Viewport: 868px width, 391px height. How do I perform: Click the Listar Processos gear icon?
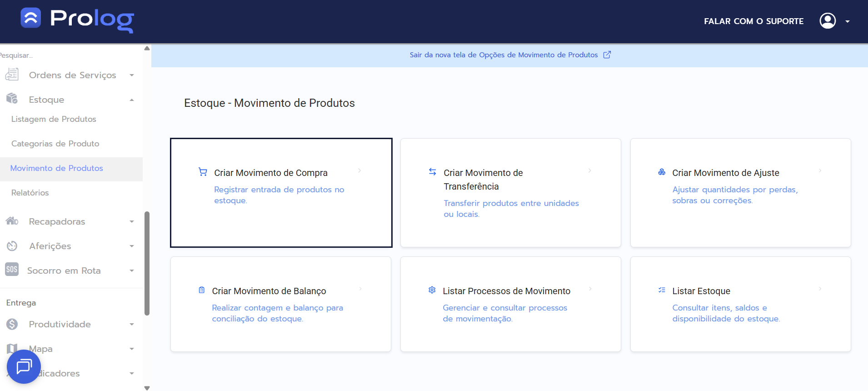click(432, 290)
